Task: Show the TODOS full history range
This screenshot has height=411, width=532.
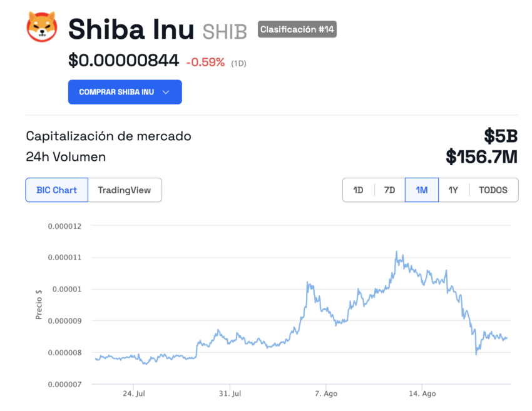Action: (x=493, y=190)
